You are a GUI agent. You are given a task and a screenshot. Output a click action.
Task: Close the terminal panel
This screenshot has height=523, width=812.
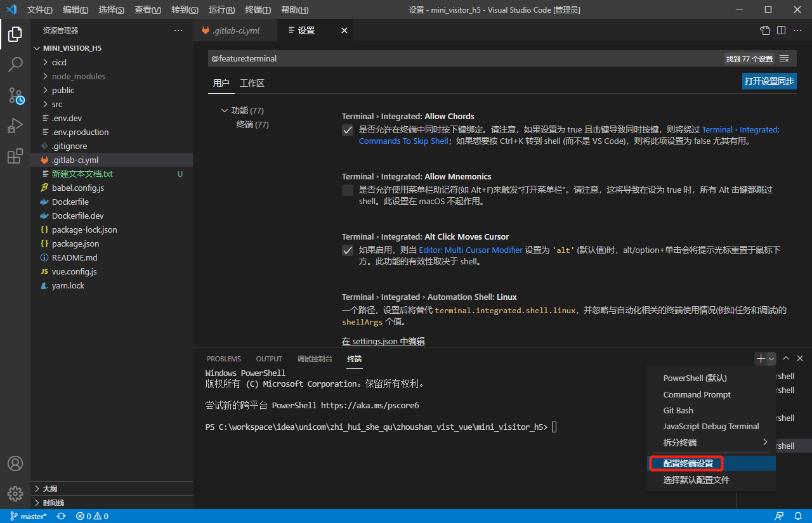[x=800, y=359]
